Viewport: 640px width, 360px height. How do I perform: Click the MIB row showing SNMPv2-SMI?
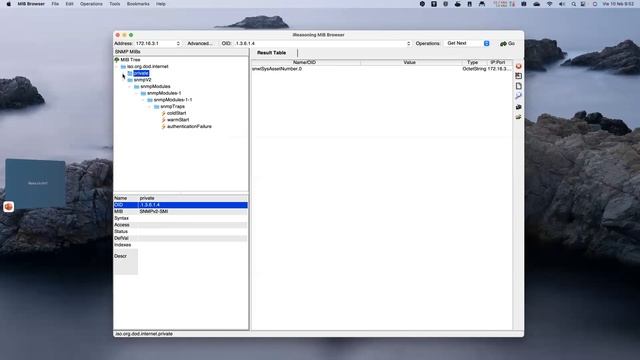click(x=180, y=211)
